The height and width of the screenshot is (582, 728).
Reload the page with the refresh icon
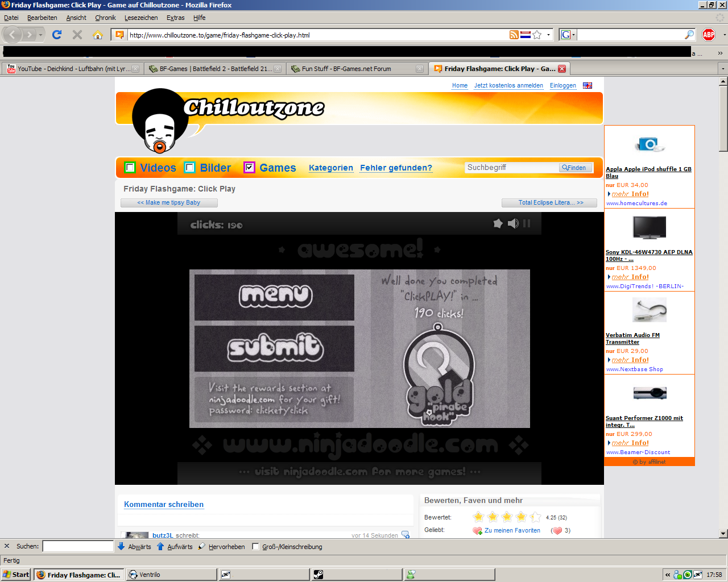(x=57, y=35)
